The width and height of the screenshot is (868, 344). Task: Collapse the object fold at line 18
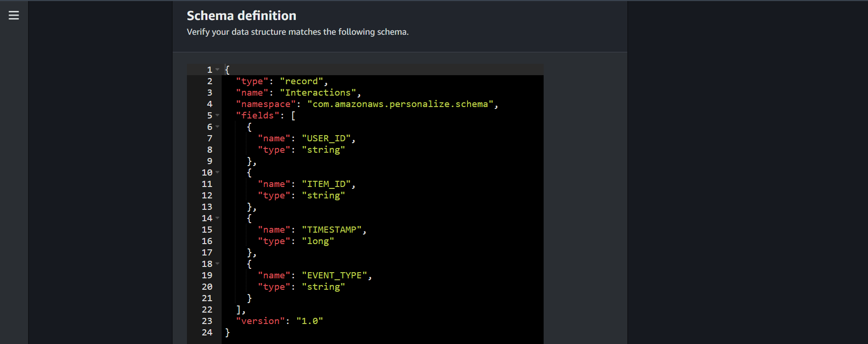pos(217,264)
